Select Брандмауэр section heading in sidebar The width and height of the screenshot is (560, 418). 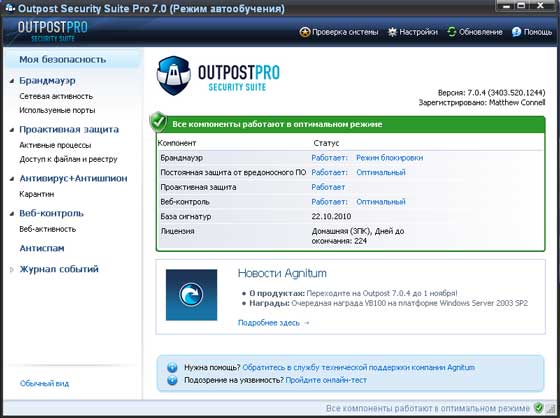pyautogui.click(x=47, y=81)
